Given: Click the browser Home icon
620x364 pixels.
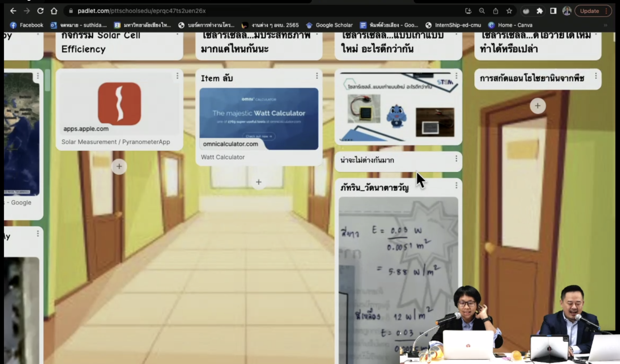Looking at the screenshot, I should [54, 10].
